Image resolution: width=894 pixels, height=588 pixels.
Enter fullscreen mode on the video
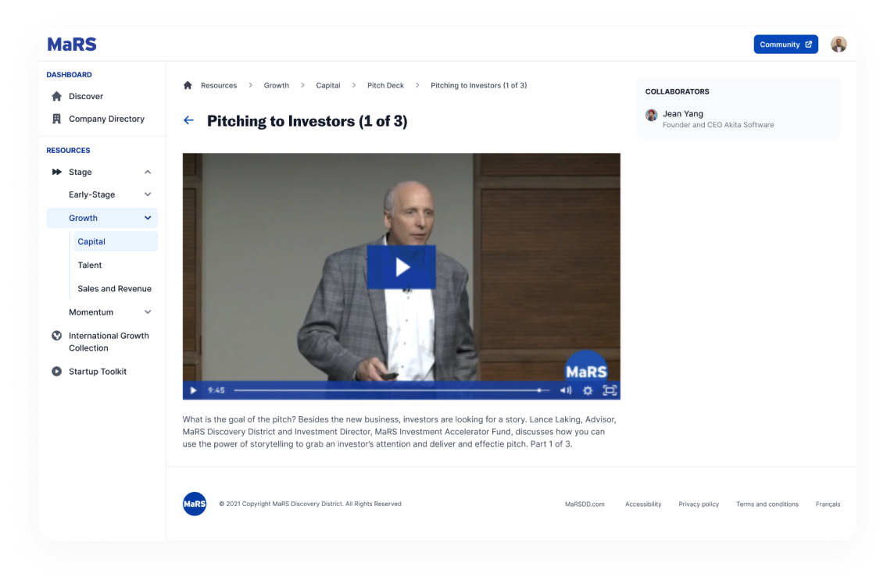610,390
